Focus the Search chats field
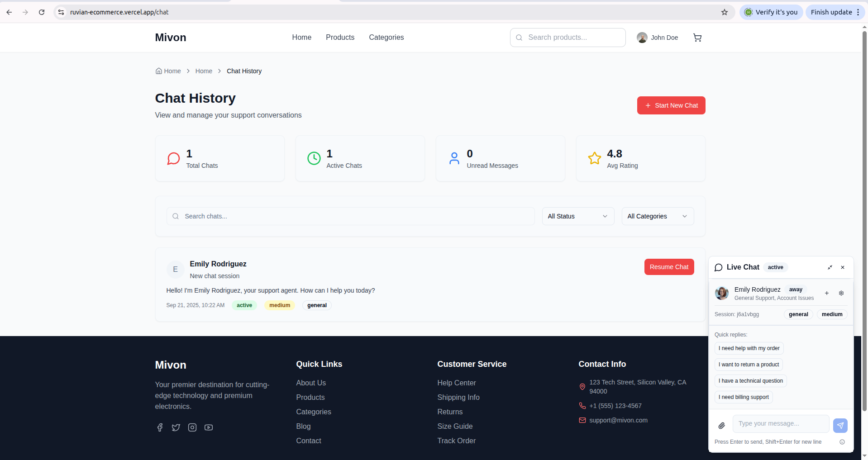This screenshot has width=868, height=460. [351, 216]
